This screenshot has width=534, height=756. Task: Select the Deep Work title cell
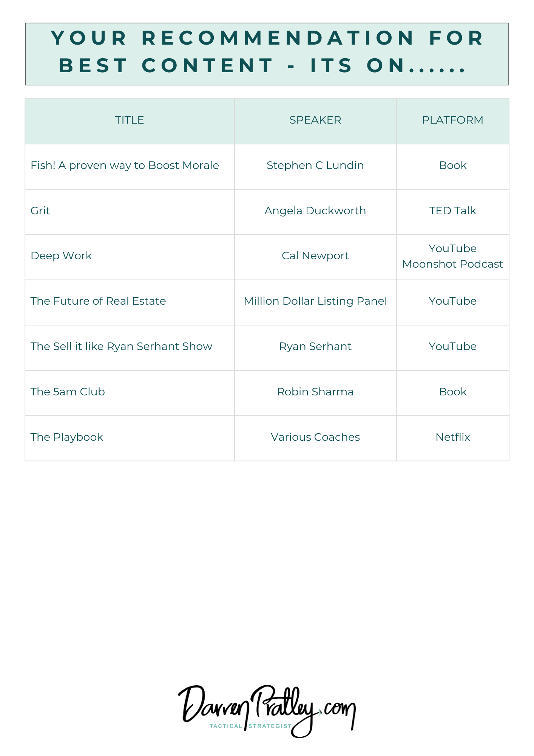(x=61, y=256)
